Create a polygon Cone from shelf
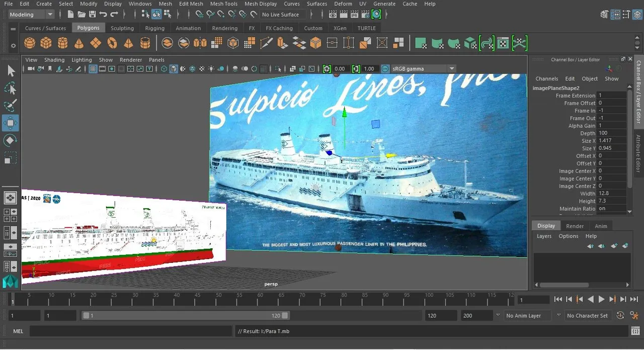The width and height of the screenshot is (644, 350). [79, 43]
